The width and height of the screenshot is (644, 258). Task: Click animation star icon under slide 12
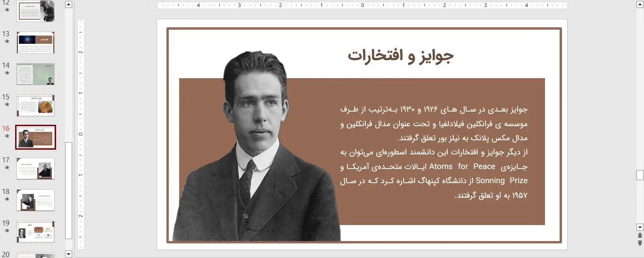7,9
